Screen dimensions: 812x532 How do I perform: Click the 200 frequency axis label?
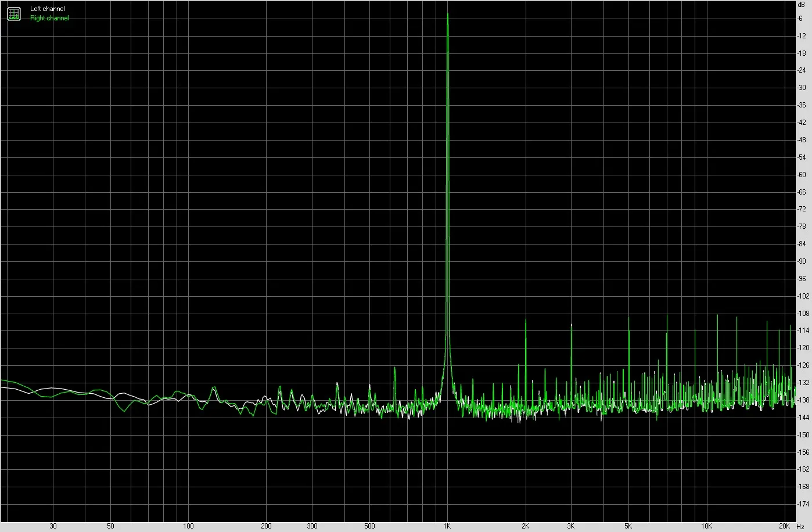tap(267, 526)
